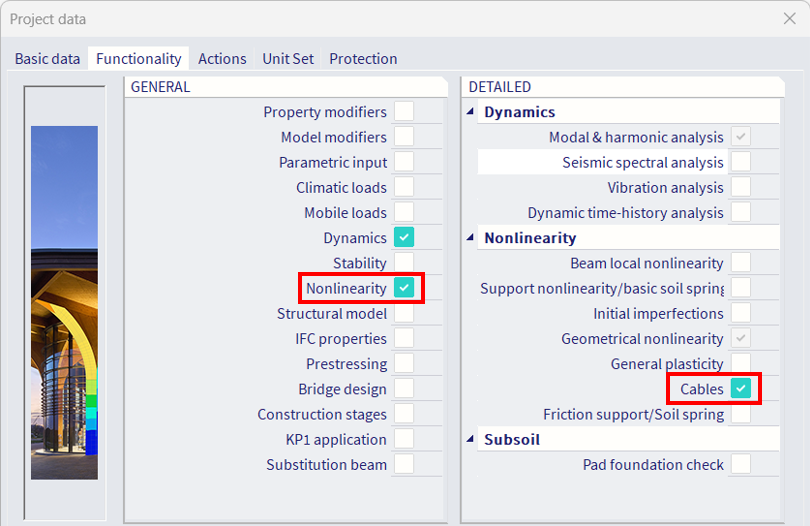The image size is (810, 526).
Task: Tick the General plasticity checkbox
Action: 741,363
